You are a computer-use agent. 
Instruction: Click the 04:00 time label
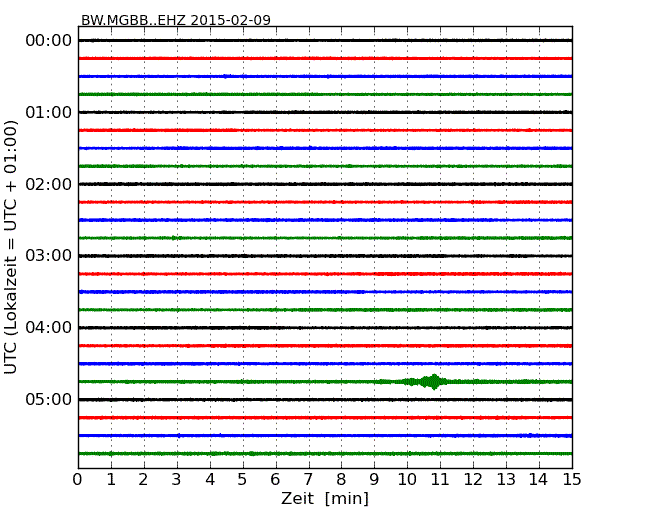[49, 328]
